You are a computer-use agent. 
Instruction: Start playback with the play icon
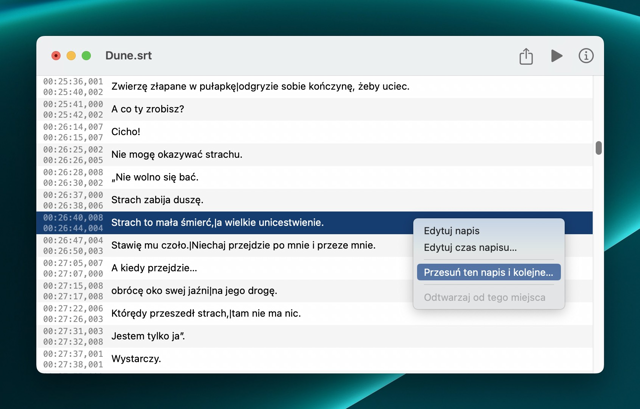coord(556,56)
